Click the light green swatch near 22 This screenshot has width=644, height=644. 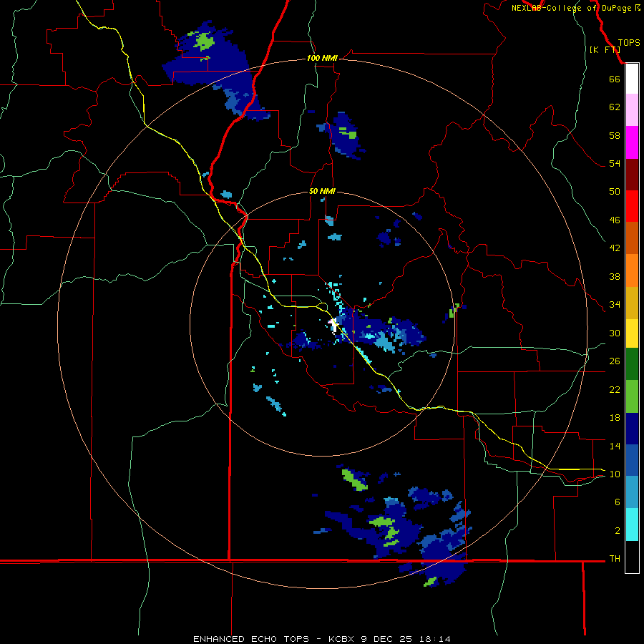pos(632,396)
